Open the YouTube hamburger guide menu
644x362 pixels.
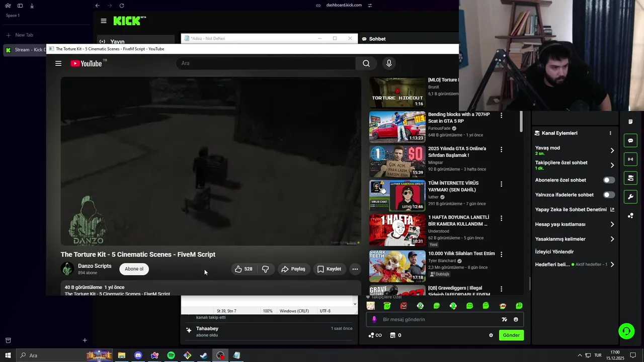(58, 63)
